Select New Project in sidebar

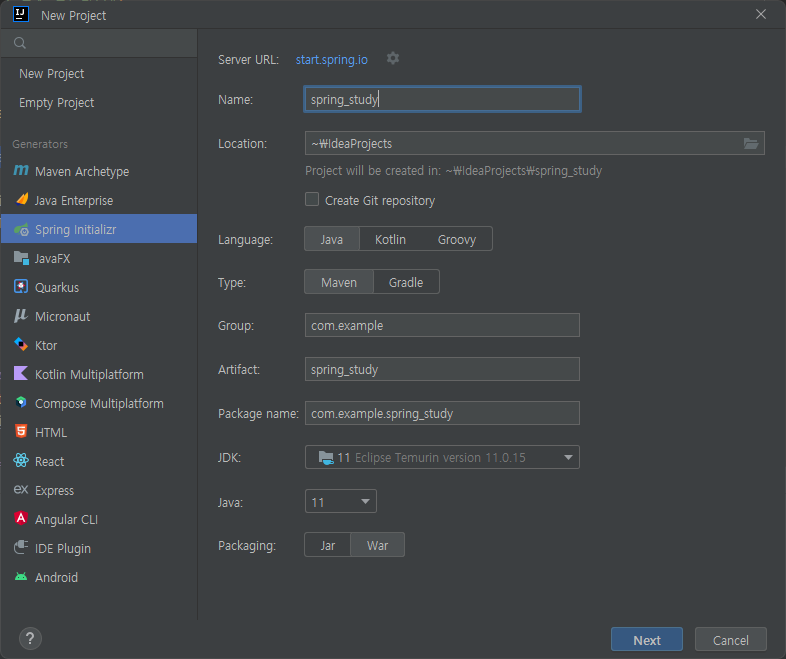(x=51, y=74)
